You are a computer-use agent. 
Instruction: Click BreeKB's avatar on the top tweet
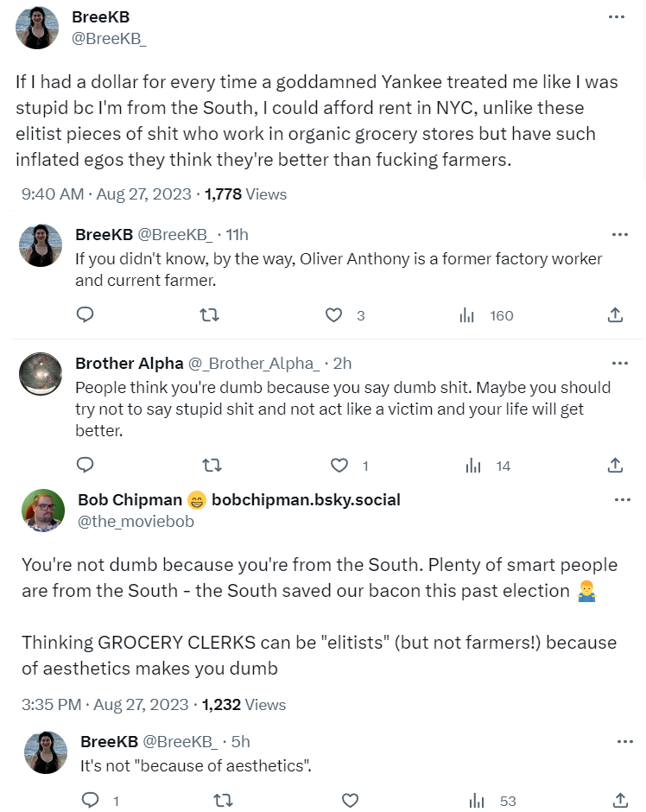tap(37, 28)
